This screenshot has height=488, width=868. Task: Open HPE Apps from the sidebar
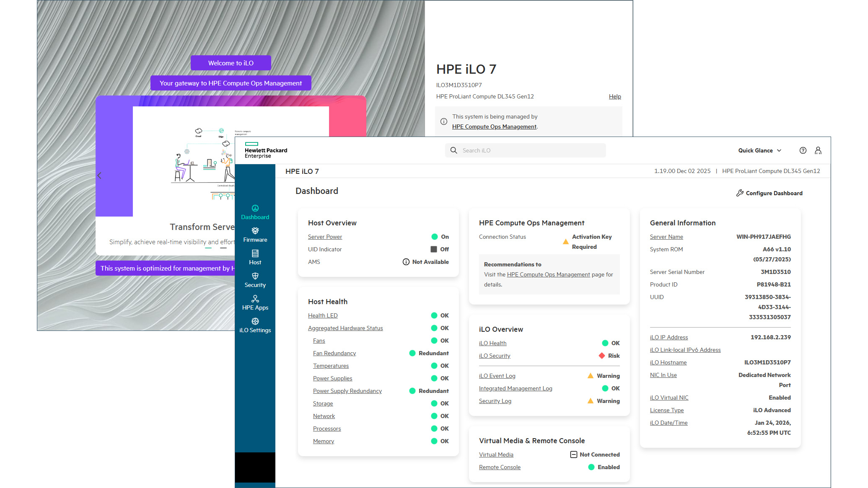pos(255,302)
